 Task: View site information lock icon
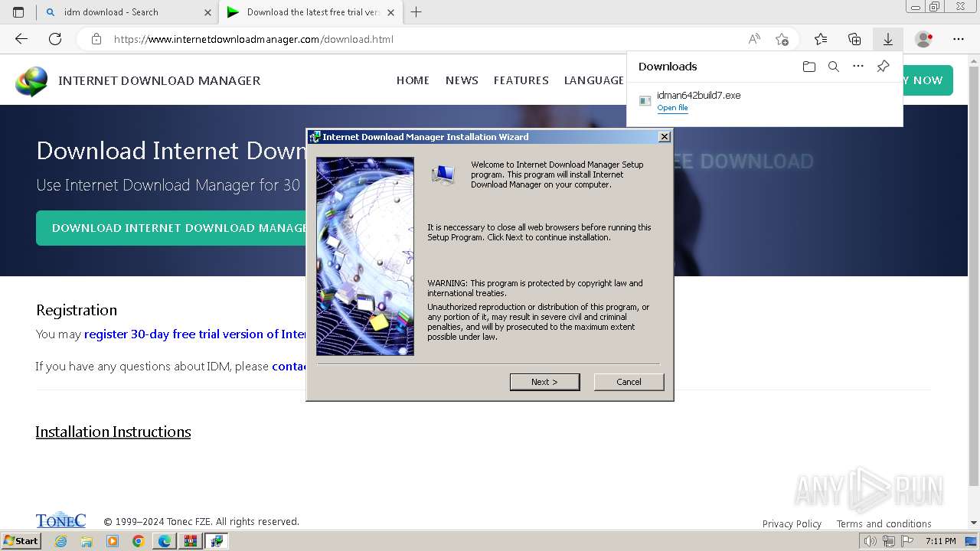pyautogui.click(x=96, y=39)
